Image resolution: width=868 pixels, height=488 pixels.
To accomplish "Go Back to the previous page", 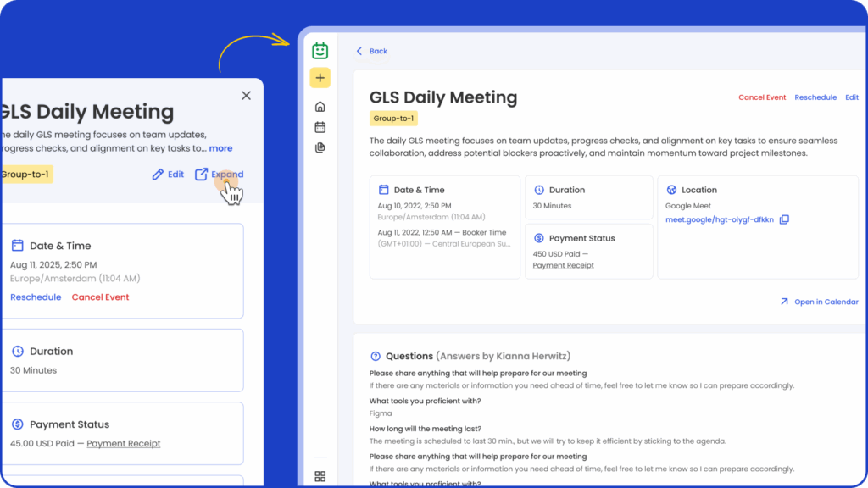I will (372, 52).
